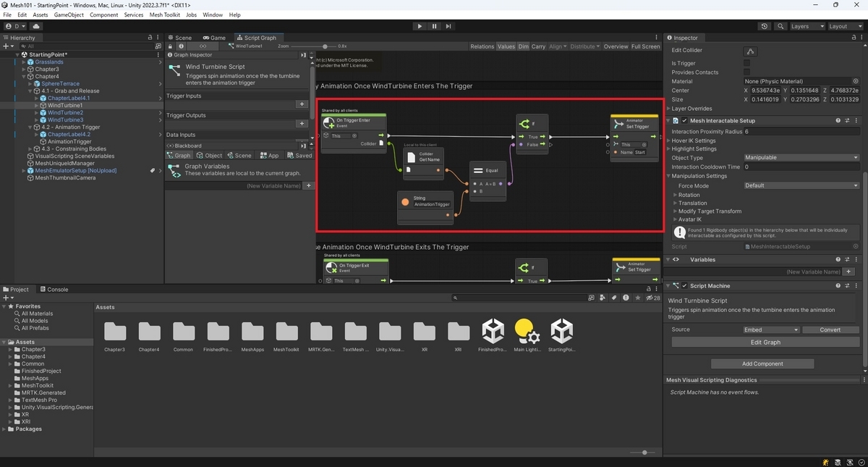This screenshot has height=467, width=868.
Task: Expand 4.3 - Constraining Bodies
Action: click(x=30, y=149)
